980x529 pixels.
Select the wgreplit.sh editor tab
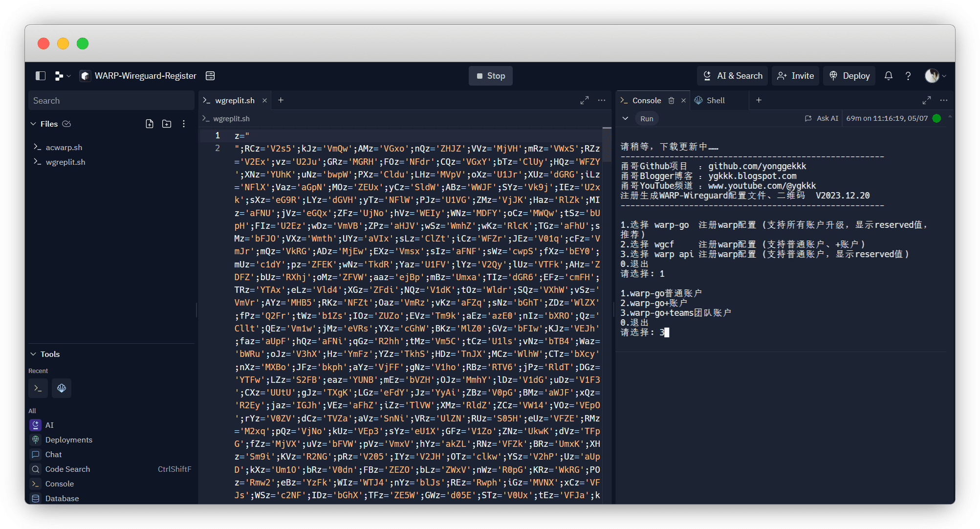[x=235, y=100]
